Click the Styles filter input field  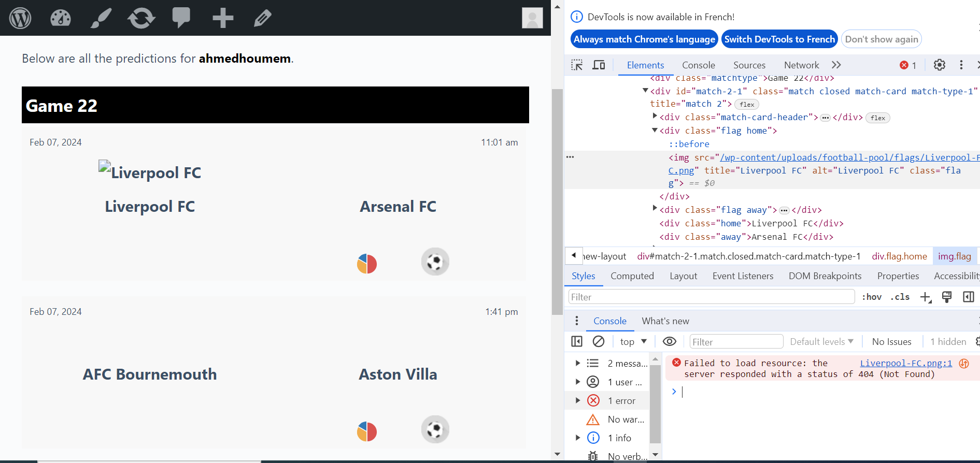tap(712, 297)
